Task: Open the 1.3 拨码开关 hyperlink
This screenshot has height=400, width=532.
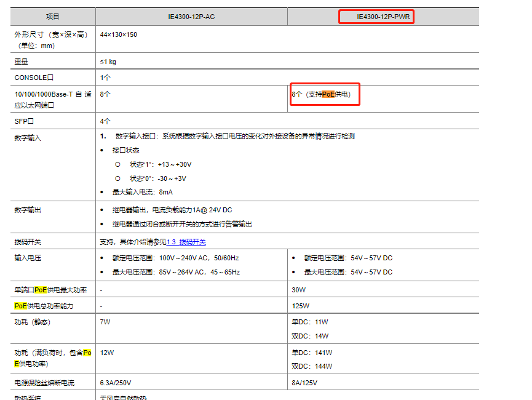Action: point(186,242)
